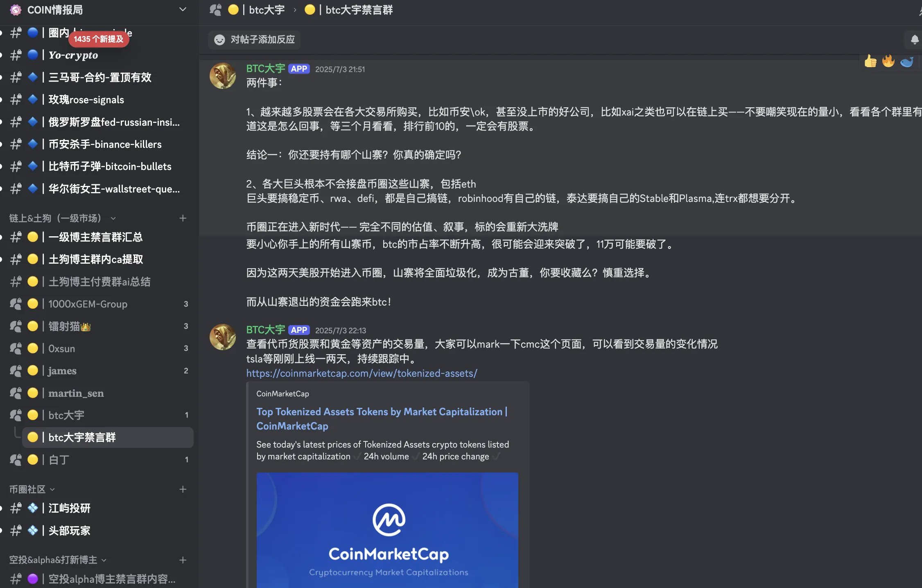
Task: Open Top Tokenized Assets embed title link
Action: tap(381, 418)
